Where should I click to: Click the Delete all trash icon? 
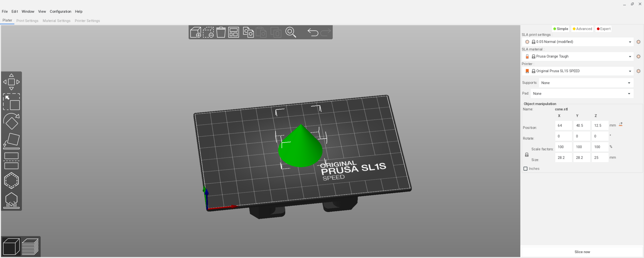tap(221, 32)
